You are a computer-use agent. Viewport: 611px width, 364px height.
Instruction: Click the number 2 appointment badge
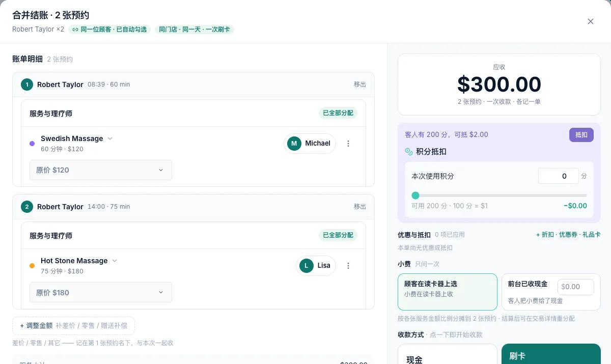tap(27, 207)
